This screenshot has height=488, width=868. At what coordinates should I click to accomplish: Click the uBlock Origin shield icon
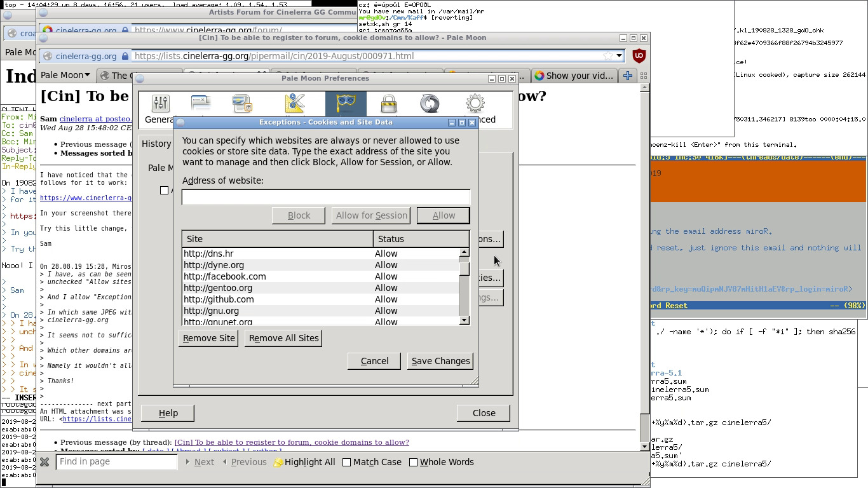pos(639,56)
